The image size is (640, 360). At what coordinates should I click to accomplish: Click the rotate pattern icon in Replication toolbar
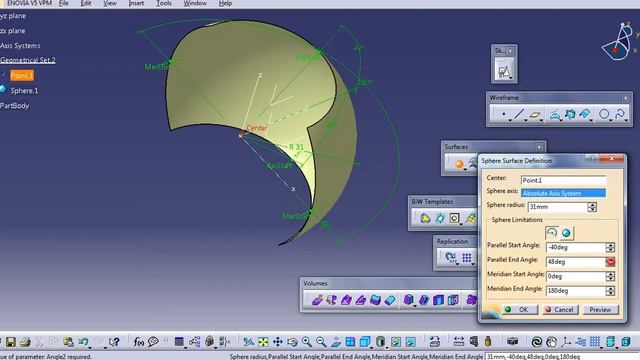[450, 257]
